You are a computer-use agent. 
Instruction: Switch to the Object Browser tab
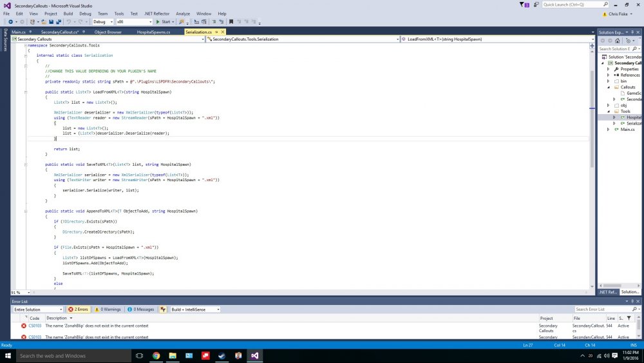pos(108,32)
